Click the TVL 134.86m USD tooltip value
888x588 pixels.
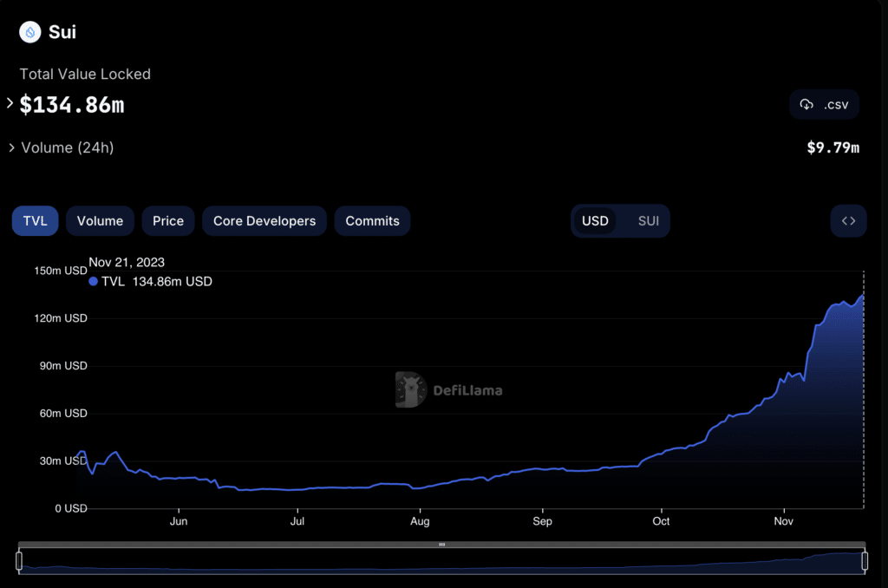[x=157, y=282]
